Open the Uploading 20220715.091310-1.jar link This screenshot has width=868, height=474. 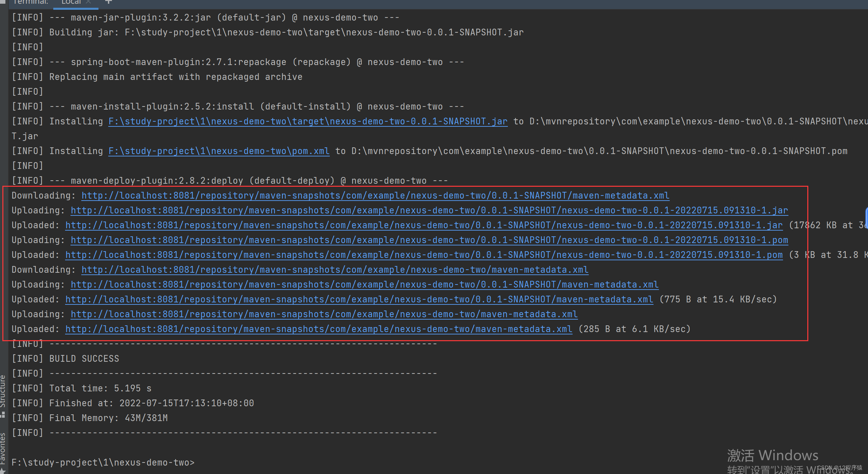point(429,210)
